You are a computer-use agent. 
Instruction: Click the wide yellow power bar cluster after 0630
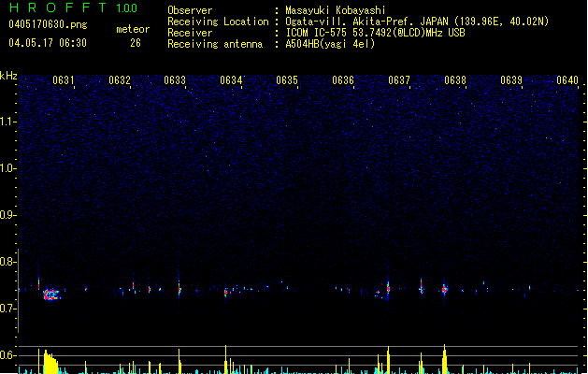coord(50,362)
